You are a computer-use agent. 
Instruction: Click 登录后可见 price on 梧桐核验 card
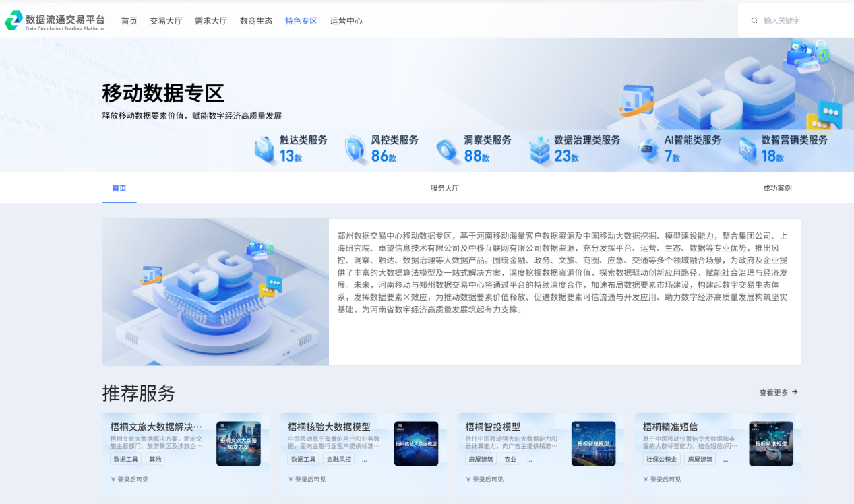click(307, 480)
